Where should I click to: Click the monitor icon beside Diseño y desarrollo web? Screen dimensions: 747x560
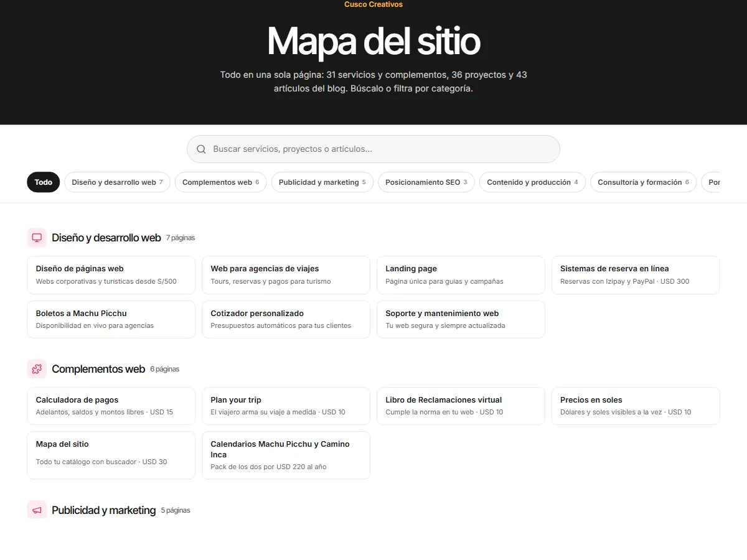tap(37, 238)
